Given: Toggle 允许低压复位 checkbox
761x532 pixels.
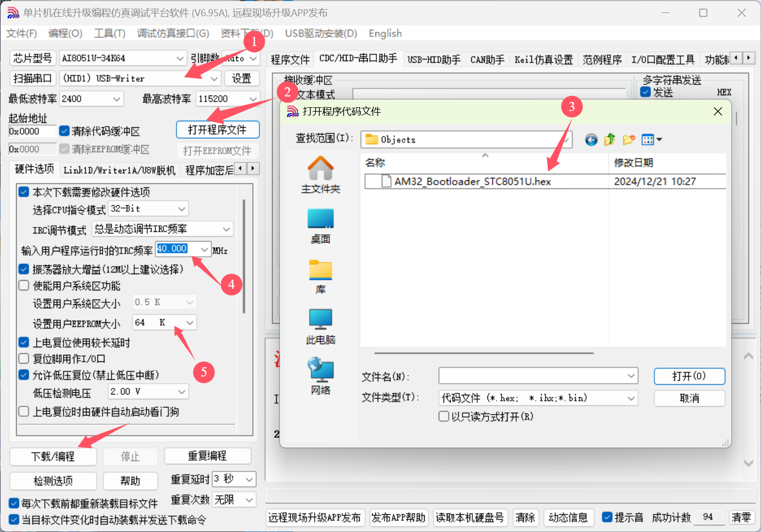Looking at the screenshot, I should coord(24,375).
